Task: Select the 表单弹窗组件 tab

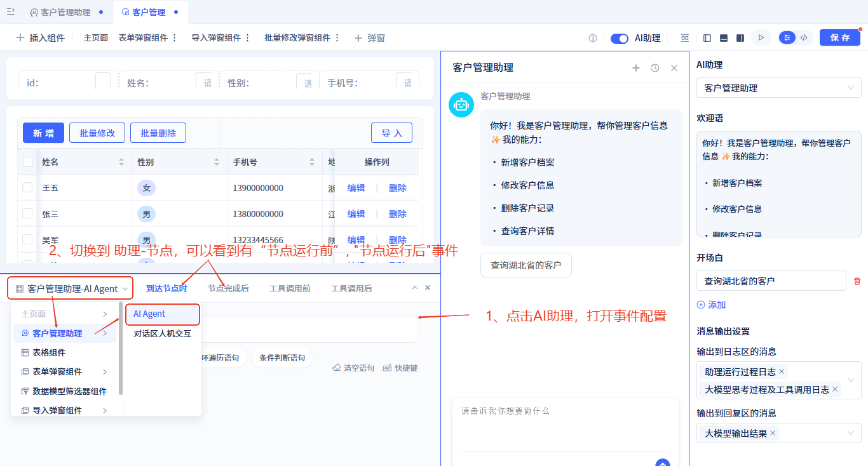Action: tap(143, 38)
